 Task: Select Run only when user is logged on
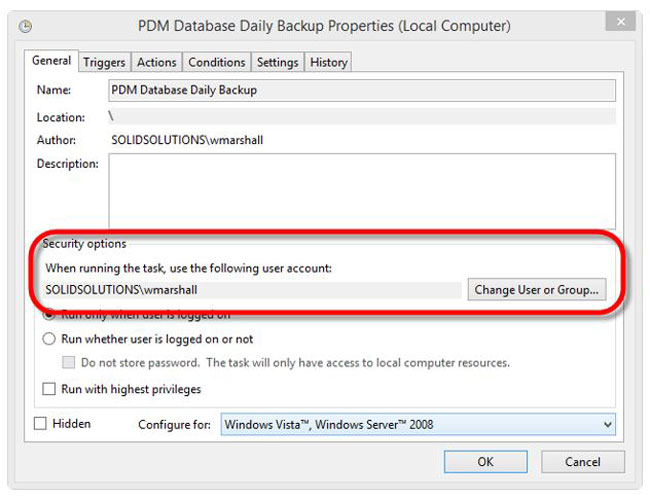(x=49, y=315)
